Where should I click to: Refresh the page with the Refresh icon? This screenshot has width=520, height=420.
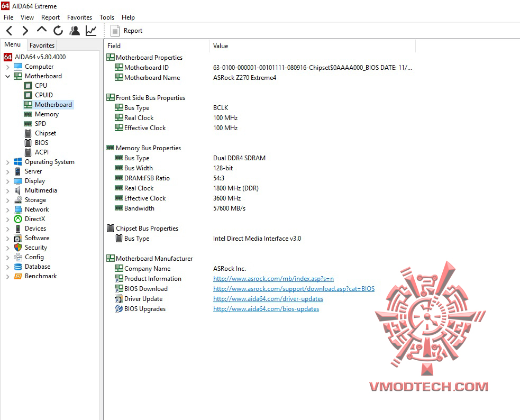point(58,31)
